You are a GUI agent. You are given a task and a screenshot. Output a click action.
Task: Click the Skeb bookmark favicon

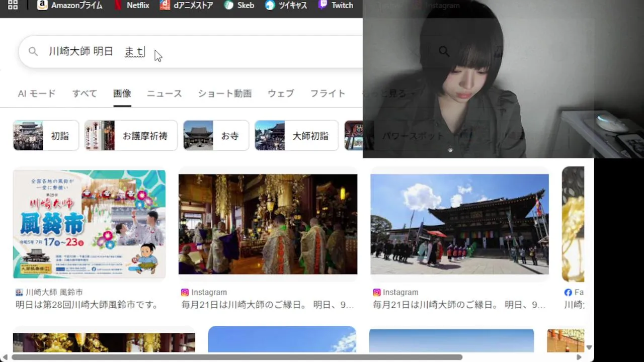pyautogui.click(x=229, y=5)
